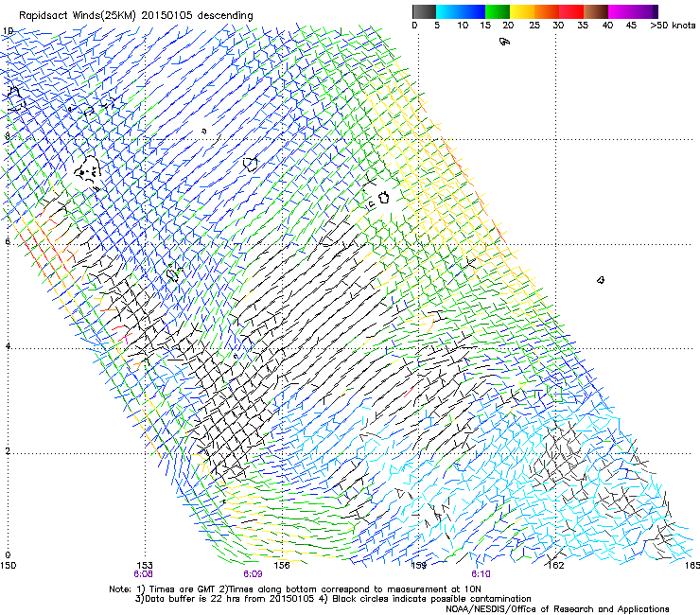Click the orange 25-30 knots legend segment
Image resolution: width=700 pixels, height=615 pixels.
pyautogui.click(x=547, y=11)
